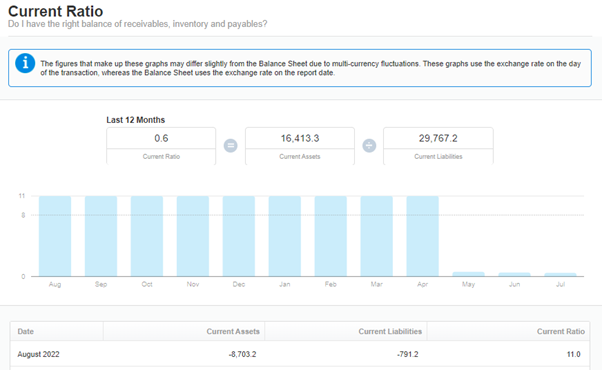The height and width of the screenshot is (370, 602).
Task: Click the Nov bar in the chart
Action: (193, 236)
